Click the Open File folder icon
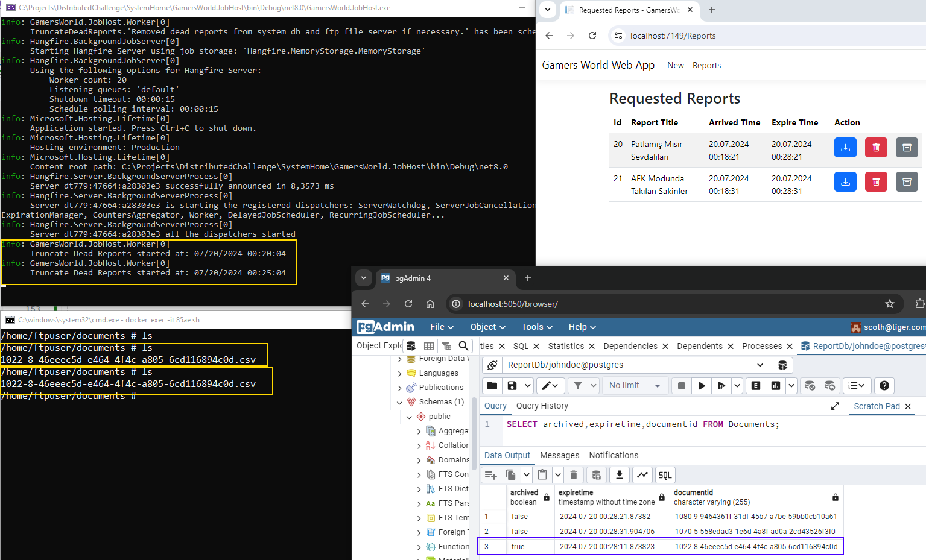Image resolution: width=926 pixels, height=560 pixels. click(x=492, y=385)
